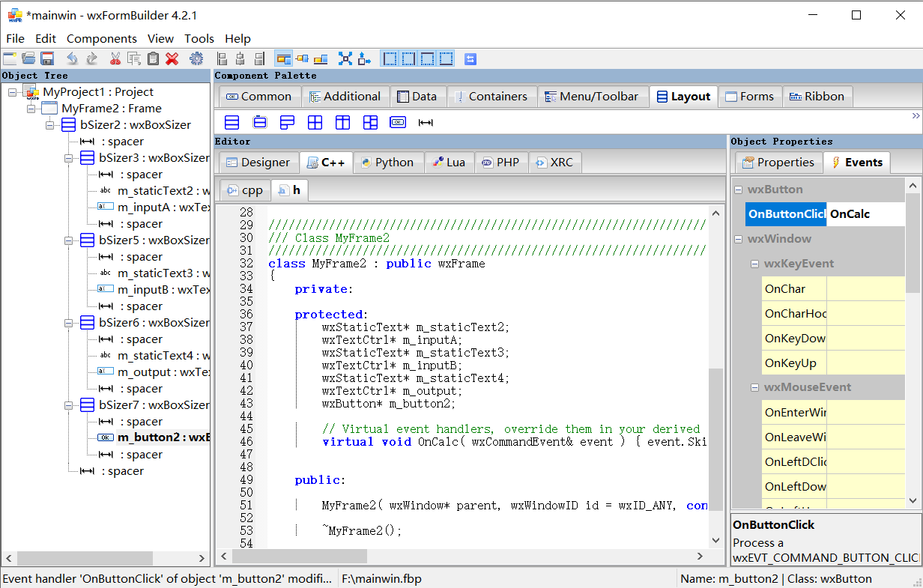Switch to the Properties panel tab

pyautogui.click(x=778, y=162)
